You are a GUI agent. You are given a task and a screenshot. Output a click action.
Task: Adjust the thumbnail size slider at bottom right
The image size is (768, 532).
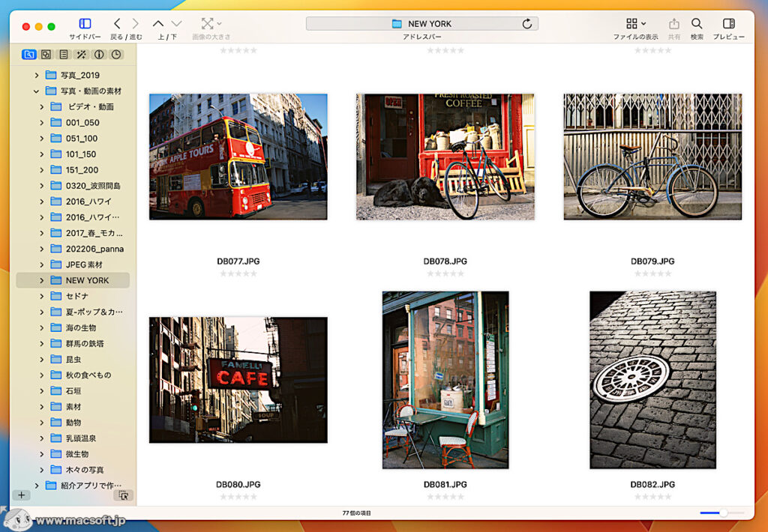tap(724, 513)
